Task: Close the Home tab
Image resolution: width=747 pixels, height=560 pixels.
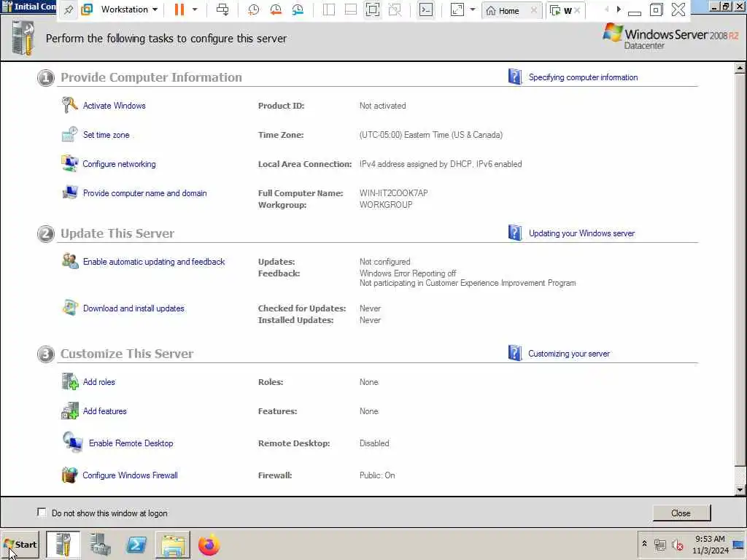Action: pyautogui.click(x=534, y=10)
